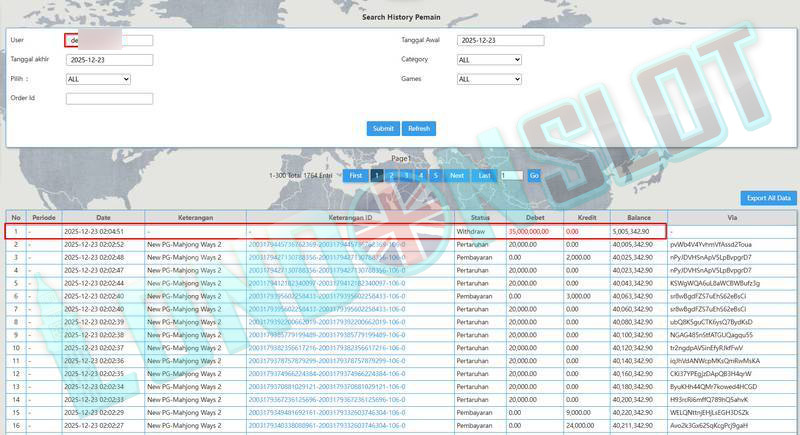
Task: Focus the page number input box
Action: pos(511,175)
